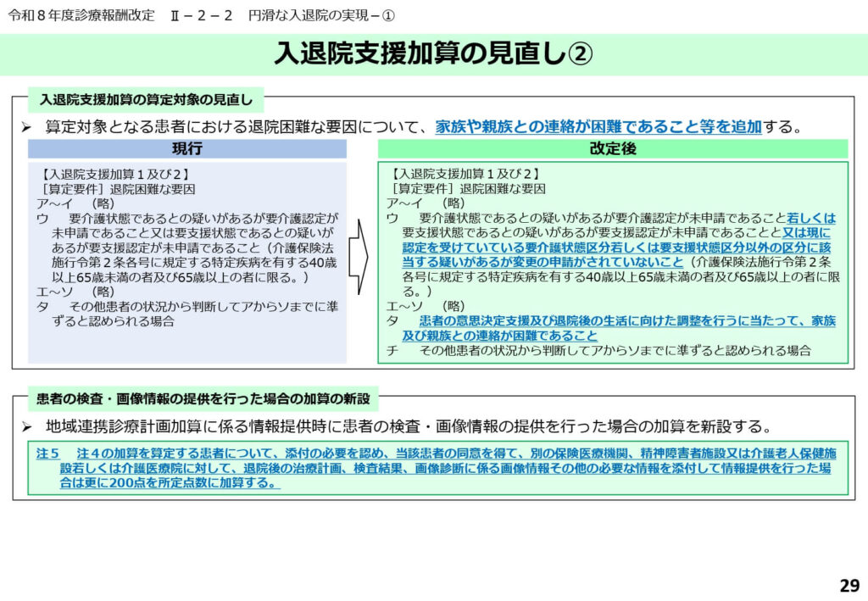Click underlined 若しくは in the 改定後 panel
The width and height of the screenshot is (868, 601).
point(811,218)
